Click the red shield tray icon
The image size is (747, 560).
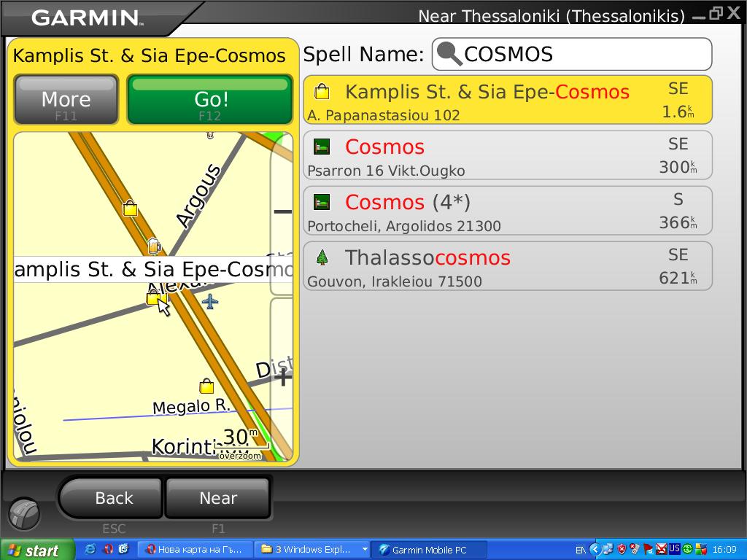pyautogui.click(x=622, y=550)
